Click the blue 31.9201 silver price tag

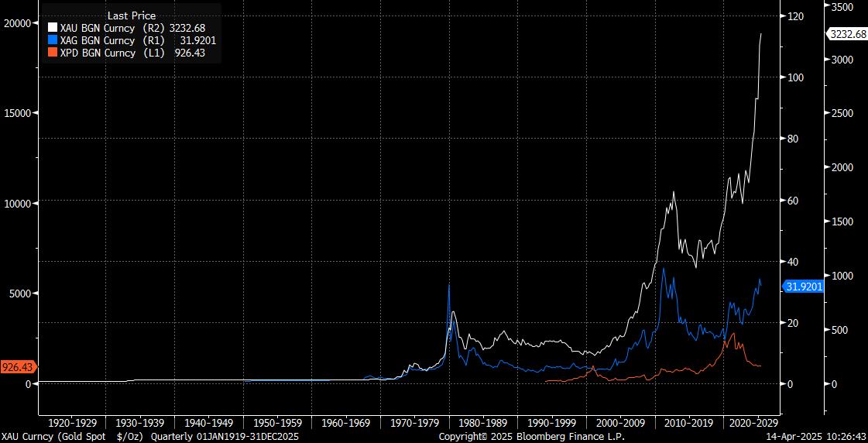804,287
